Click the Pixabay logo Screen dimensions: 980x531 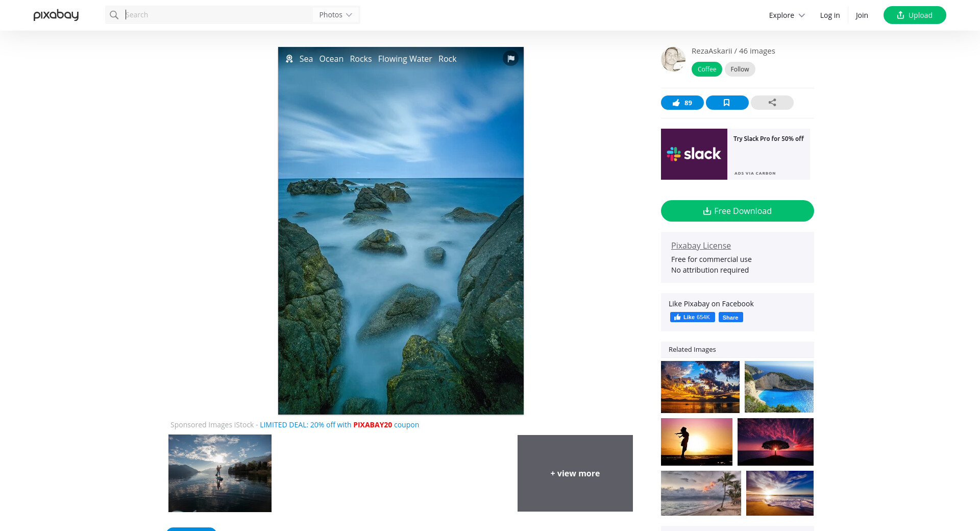click(56, 15)
